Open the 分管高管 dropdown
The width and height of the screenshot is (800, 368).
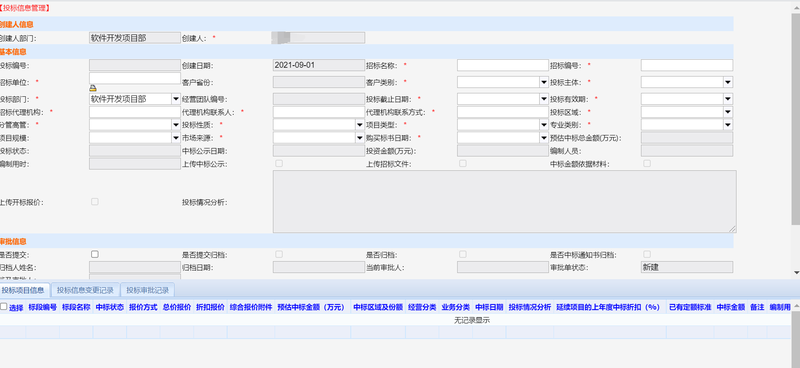pyautogui.click(x=176, y=125)
